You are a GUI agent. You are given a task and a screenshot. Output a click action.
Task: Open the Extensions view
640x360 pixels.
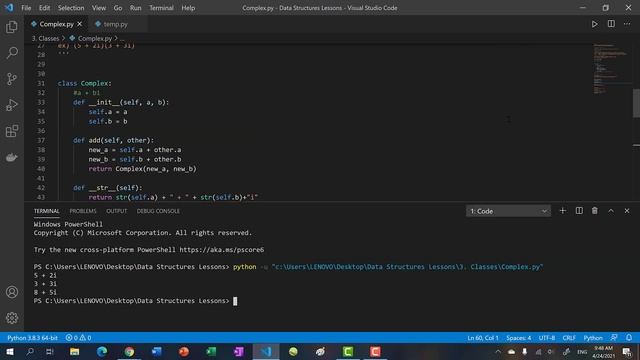12,131
